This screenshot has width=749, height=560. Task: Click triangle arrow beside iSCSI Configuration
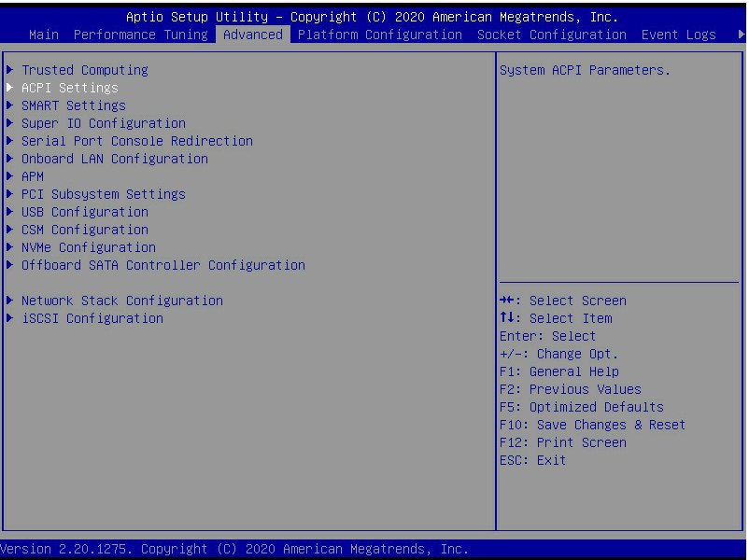(x=9, y=318)
